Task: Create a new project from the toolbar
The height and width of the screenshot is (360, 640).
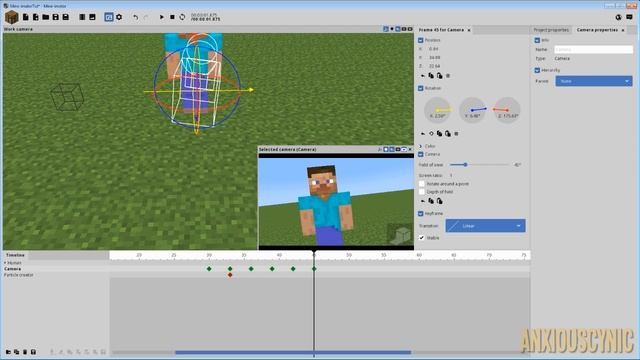Action: click(x=26, y=17)
